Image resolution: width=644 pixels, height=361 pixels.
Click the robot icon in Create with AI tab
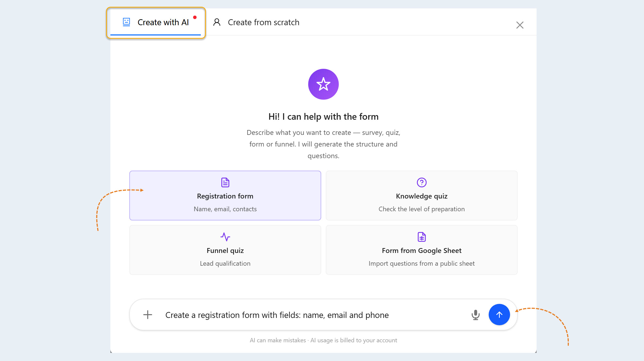126,22
